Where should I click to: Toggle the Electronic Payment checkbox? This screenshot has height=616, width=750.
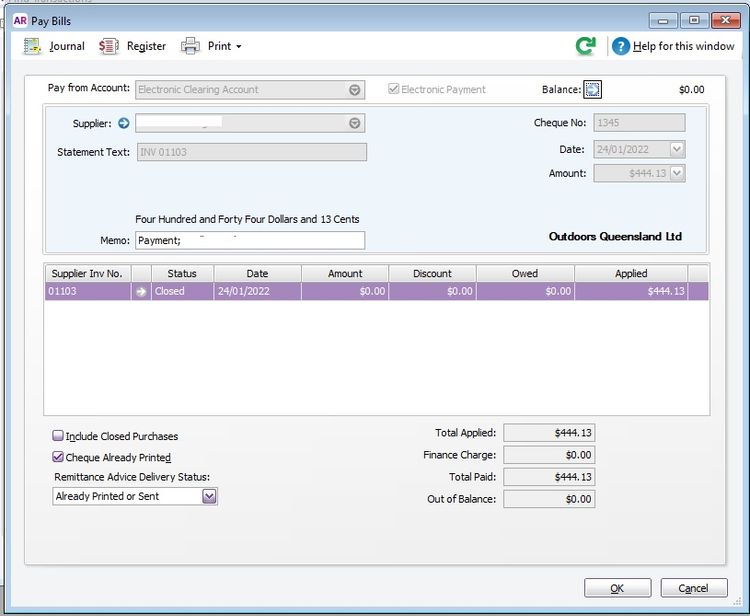pos(394,90)
